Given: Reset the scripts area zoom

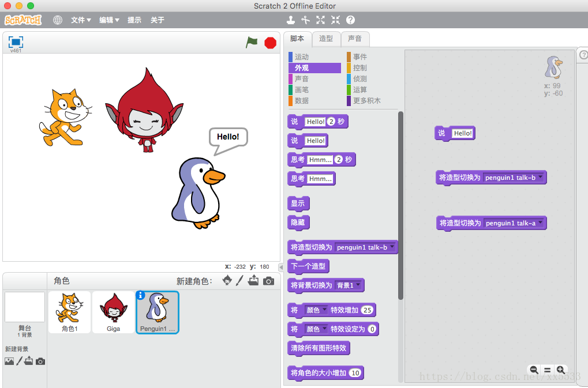Looking at the screenshot, I should pyautogui.click(x=548, y=370).
